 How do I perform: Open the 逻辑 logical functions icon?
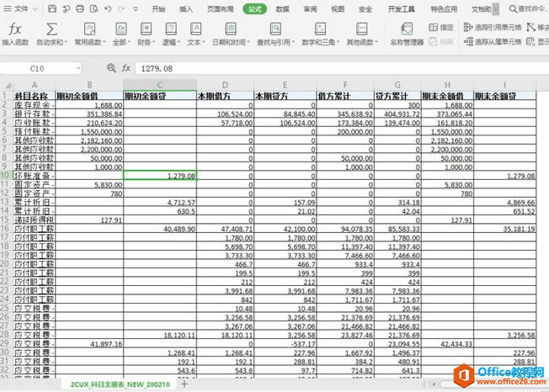171,29
